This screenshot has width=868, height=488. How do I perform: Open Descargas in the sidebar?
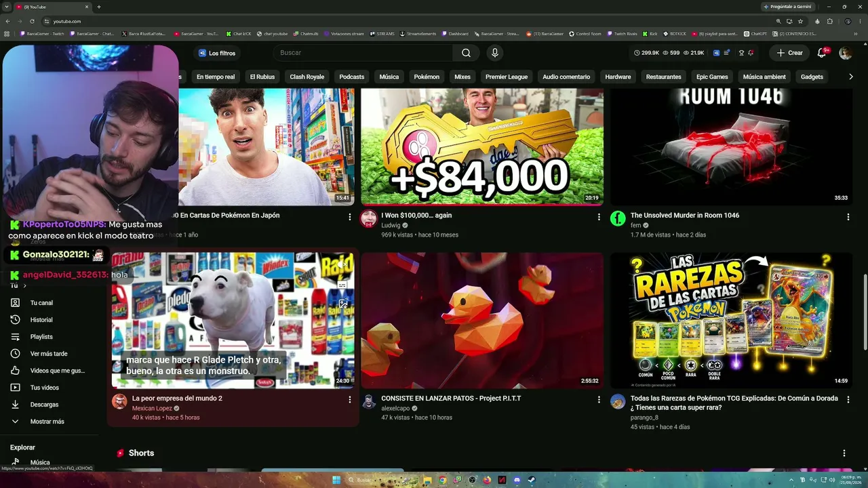click(49, 405)
